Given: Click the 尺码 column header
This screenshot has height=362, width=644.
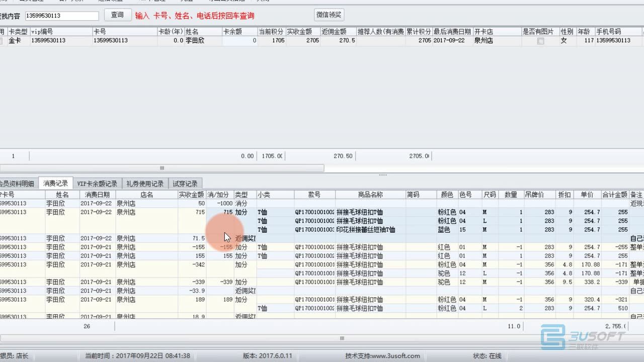Looking at the screenshot, I should tap(490, 195).
